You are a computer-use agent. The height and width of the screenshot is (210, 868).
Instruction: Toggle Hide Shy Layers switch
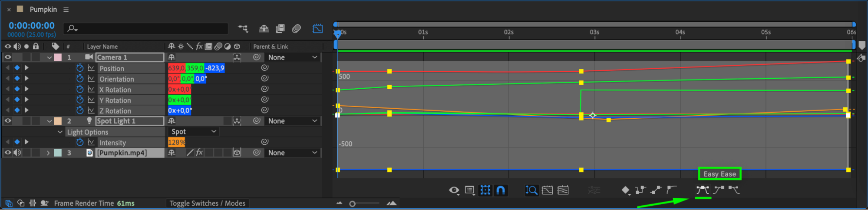[x=264, y=29]
